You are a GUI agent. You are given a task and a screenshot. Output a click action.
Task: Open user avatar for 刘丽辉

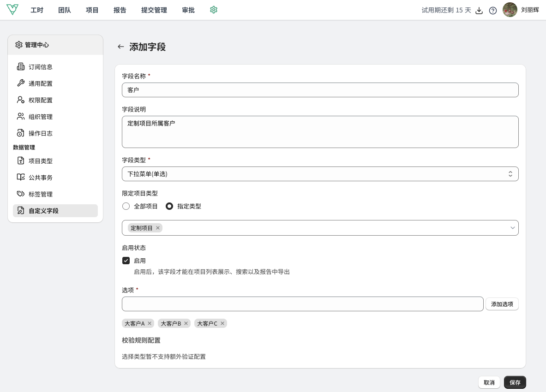pos(510,10)
